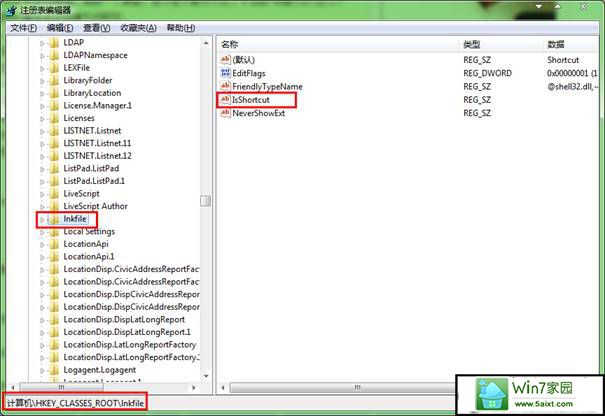Select the (默认) default value icon
The image size is (605, 416).
pos(225,59)
